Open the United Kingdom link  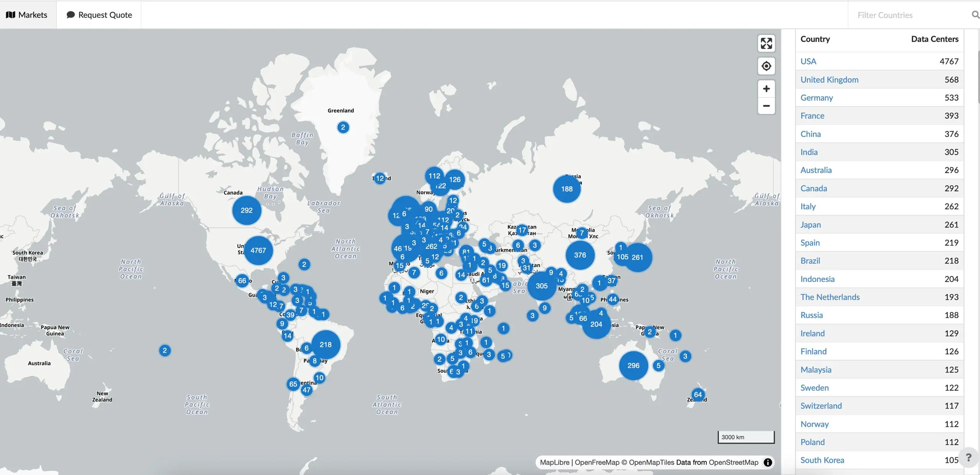click(829, 80)
